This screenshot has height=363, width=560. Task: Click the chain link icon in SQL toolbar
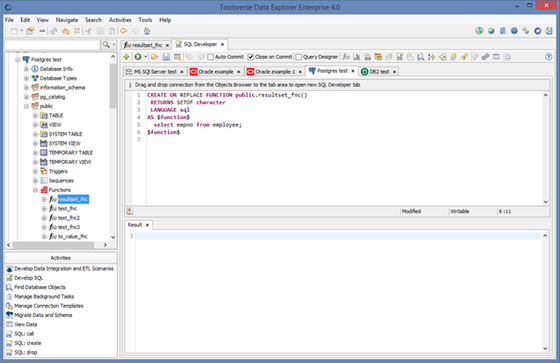click(485, 57)
